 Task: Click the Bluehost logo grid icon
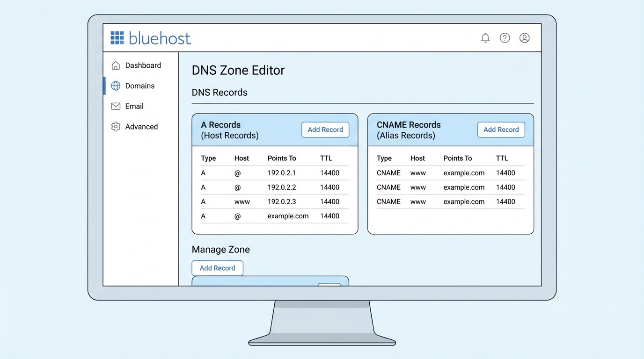click(117, 37)
